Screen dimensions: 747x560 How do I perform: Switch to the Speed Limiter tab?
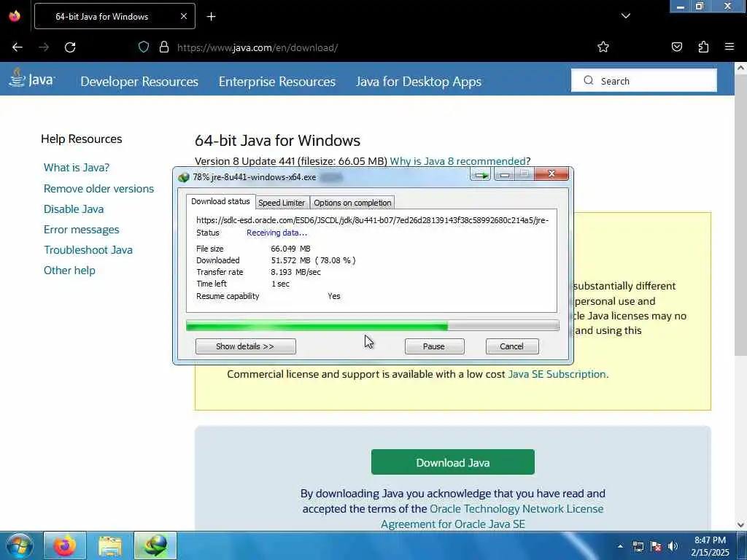tap(282, 203)
